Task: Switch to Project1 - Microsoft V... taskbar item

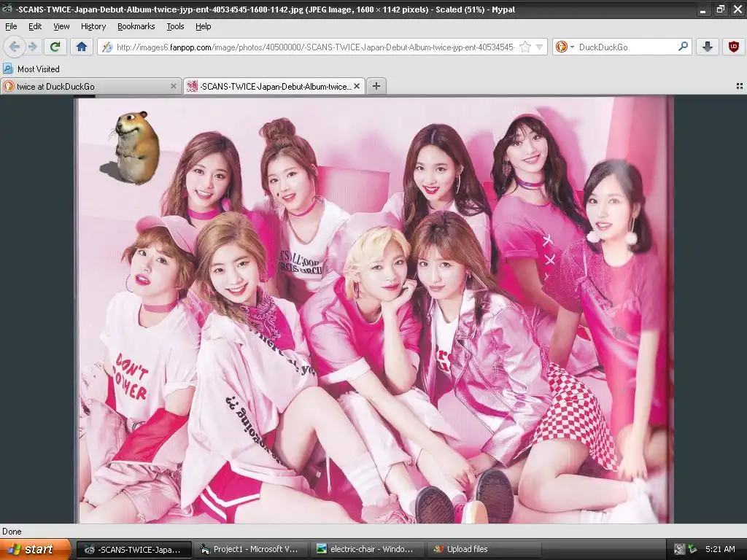Action: 249,550
